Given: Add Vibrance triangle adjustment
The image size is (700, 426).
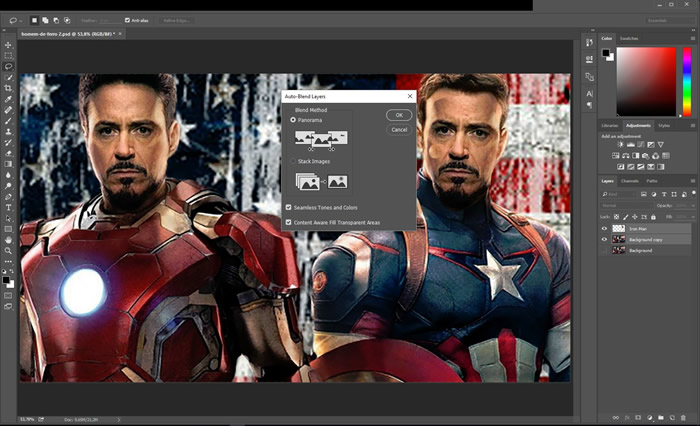Looking at the screenshot, I should pos(661,144).
